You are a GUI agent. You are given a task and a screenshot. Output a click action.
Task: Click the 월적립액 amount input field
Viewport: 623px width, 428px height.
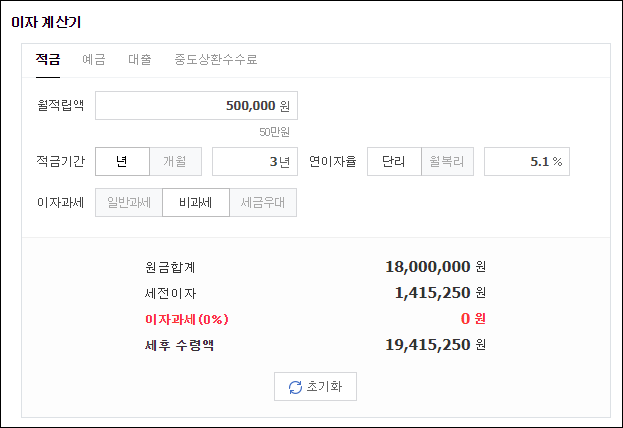point(196,106)
